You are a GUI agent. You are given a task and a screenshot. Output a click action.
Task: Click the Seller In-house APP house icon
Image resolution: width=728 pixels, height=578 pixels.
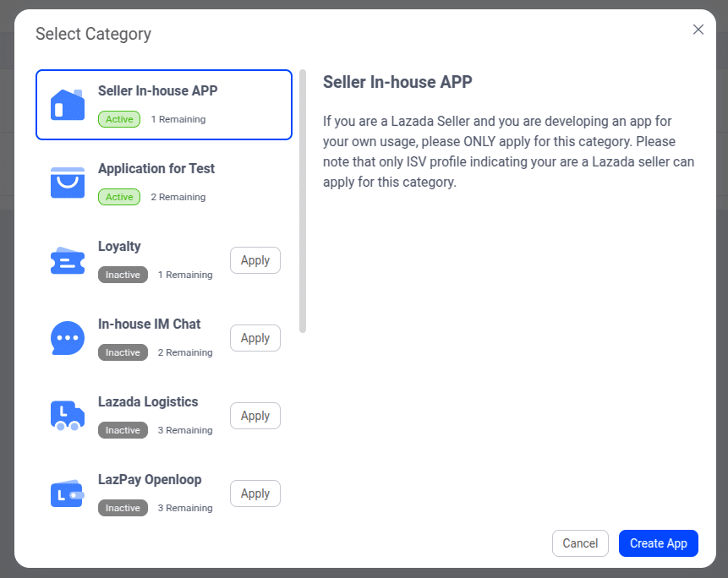pos(68,105)
